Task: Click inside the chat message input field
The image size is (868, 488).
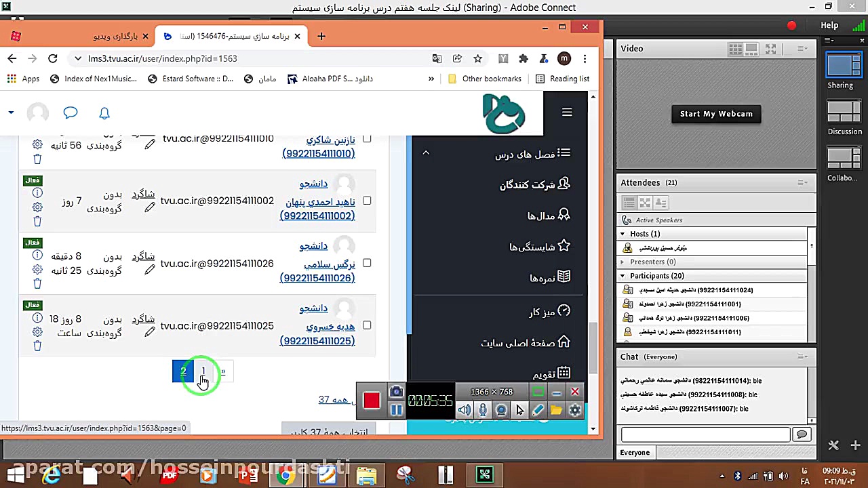Action: pos(705,434)
